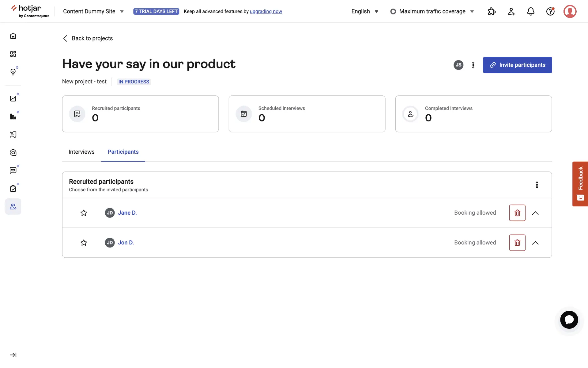This screenshot has width=588, height=368.
Task: Click the invite team member icon
Action: point(511,11)
